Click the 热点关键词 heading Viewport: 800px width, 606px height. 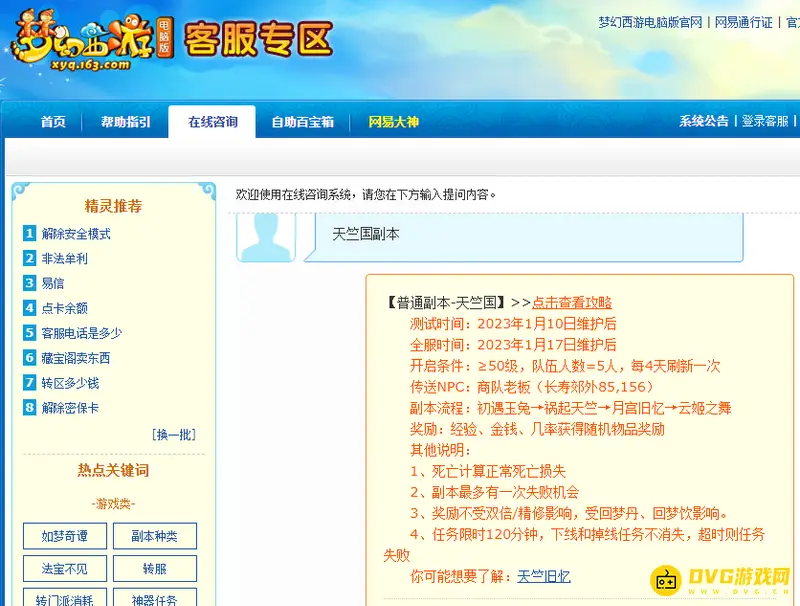[113, 470]
